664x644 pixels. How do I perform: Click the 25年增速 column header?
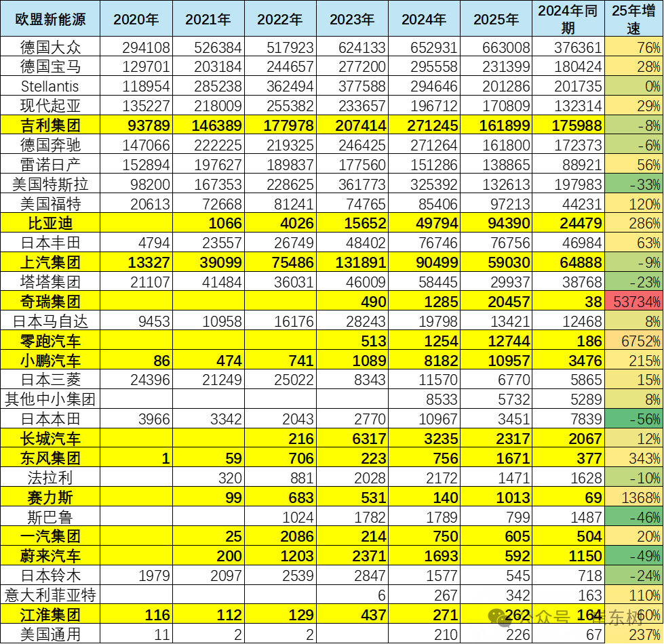[634, 19]
